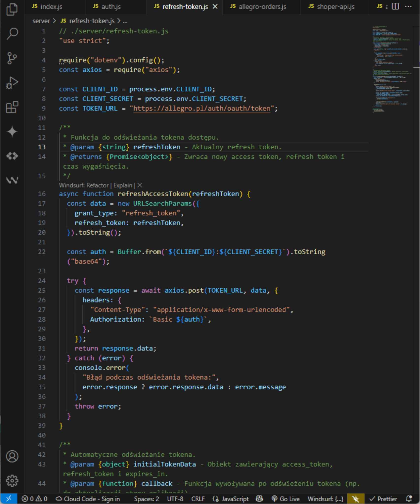Viewport: 420px width, 504px height.
Task: Switch to the auth.js tab
Action: [x=115, y=7]
